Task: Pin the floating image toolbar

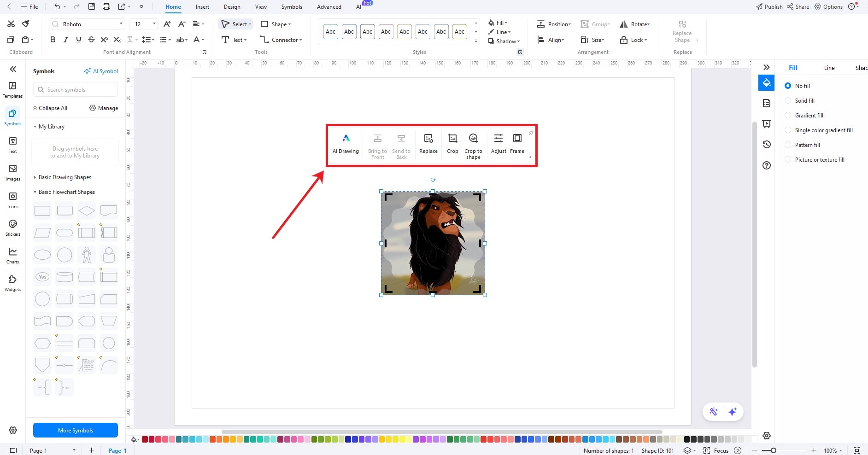Action: (x=531, y=133)
